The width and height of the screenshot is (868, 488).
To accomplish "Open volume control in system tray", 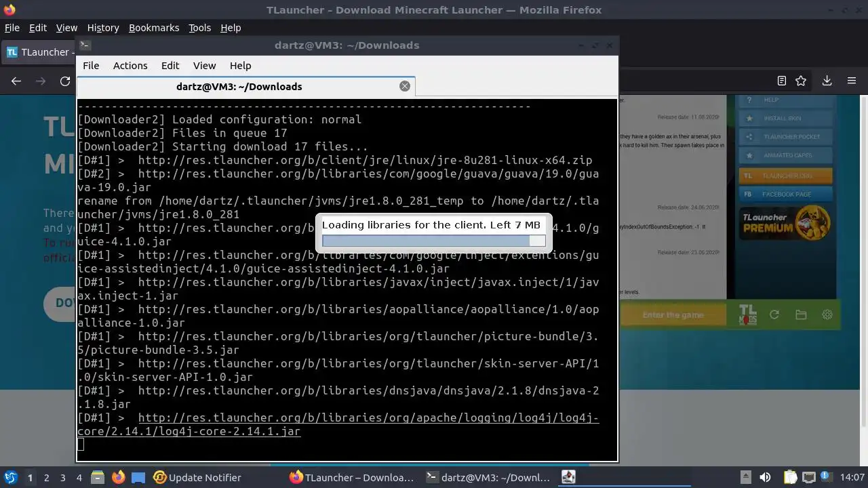I will click(x=765, y=477).
